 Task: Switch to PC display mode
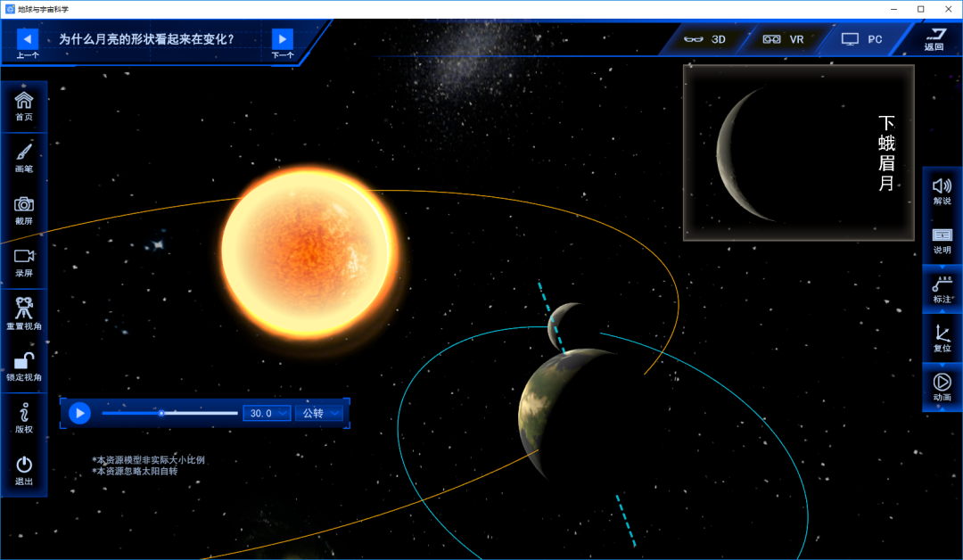click(x=861, y=39)
